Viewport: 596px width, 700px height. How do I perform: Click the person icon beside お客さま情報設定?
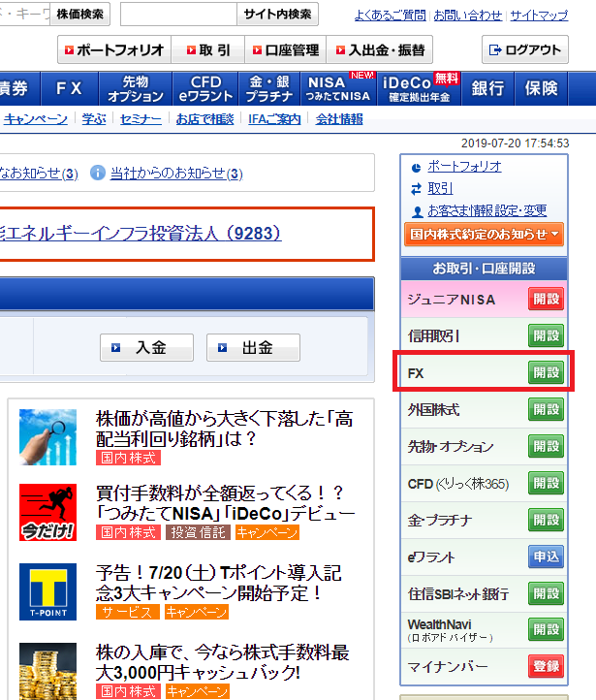pyautogui.click(x=417, y=211)
